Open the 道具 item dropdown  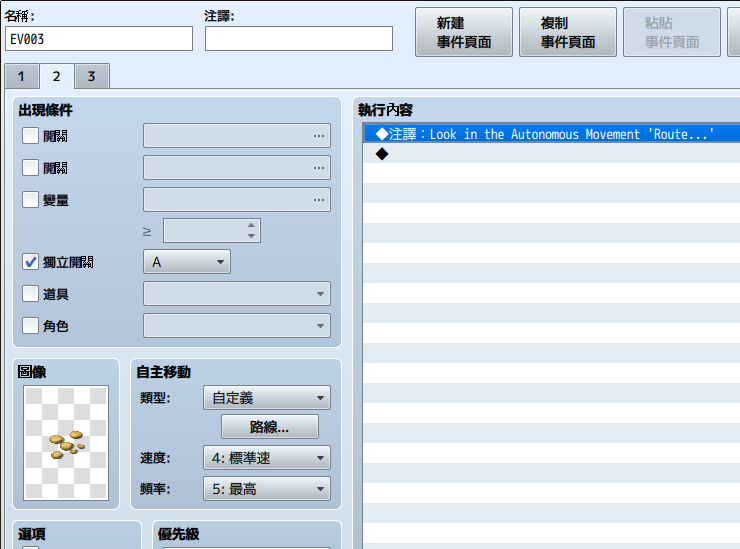coord(237,294)
